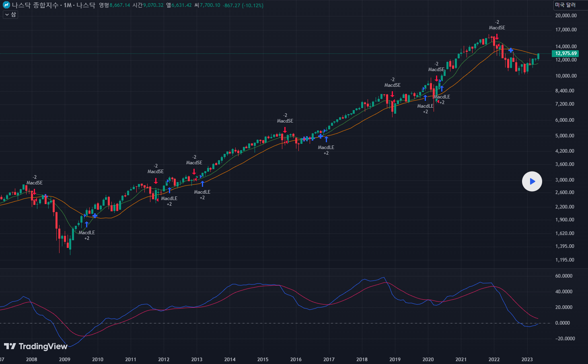
Task: Click the open value 8,667.14
Action: click(x=120, y=5)
